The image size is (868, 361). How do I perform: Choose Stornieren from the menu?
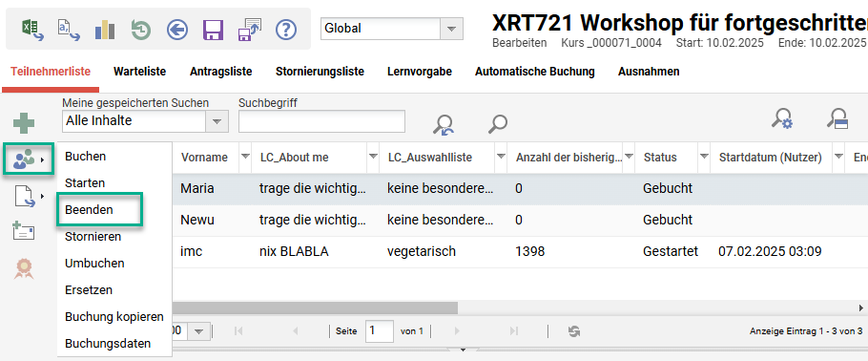tap(114, 236)
